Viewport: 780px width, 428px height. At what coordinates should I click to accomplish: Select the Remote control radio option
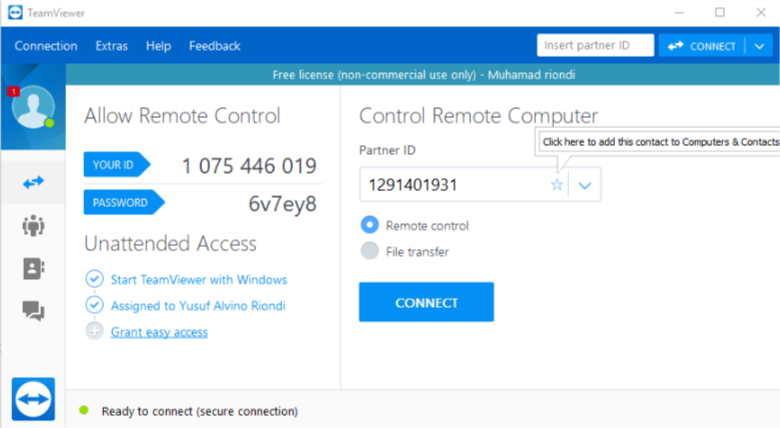click(x=370, y=225)
